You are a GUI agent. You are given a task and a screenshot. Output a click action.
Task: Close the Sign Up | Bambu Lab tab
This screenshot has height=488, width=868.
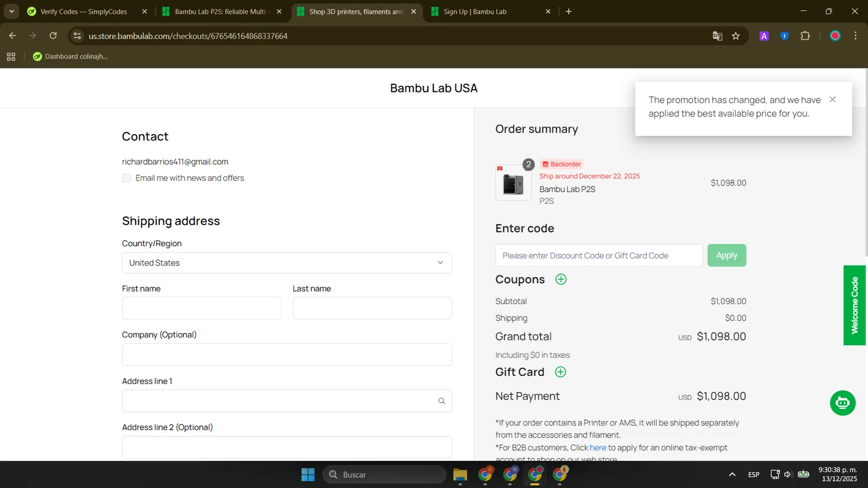click(x=548, y=12)
